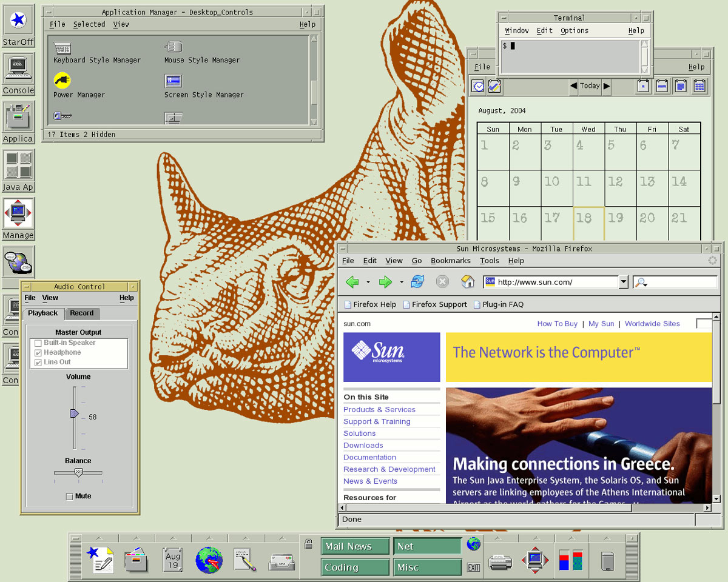
Task: Uncheck the Headphone output checkbox
Action: (38, 353)
